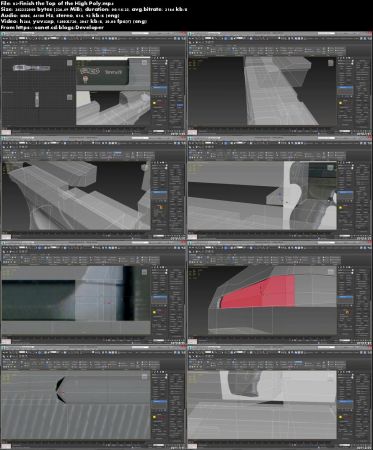373x450 pixels.
Task: Toggle the yellow light-bulb icon in the eighth frame's command panel
Action: pyautogui.click(x=340, y=417)
